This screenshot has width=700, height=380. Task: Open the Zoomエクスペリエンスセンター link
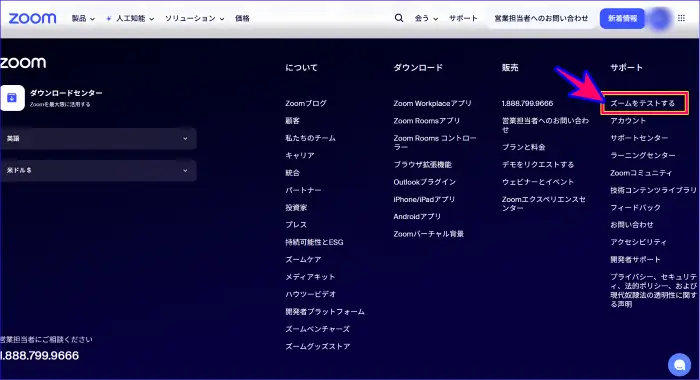click(x=543, y=204)
